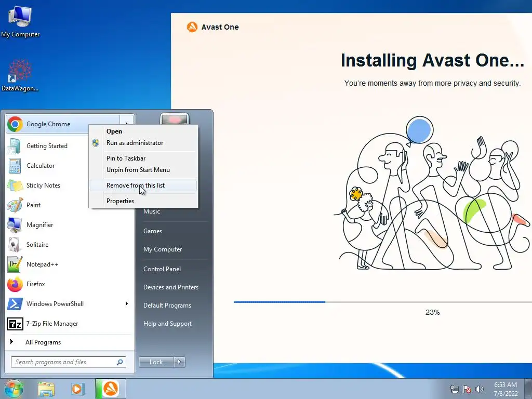Open Games from Start menu
This screenshot has width=532, height=399.
click(x=153, y=231)
